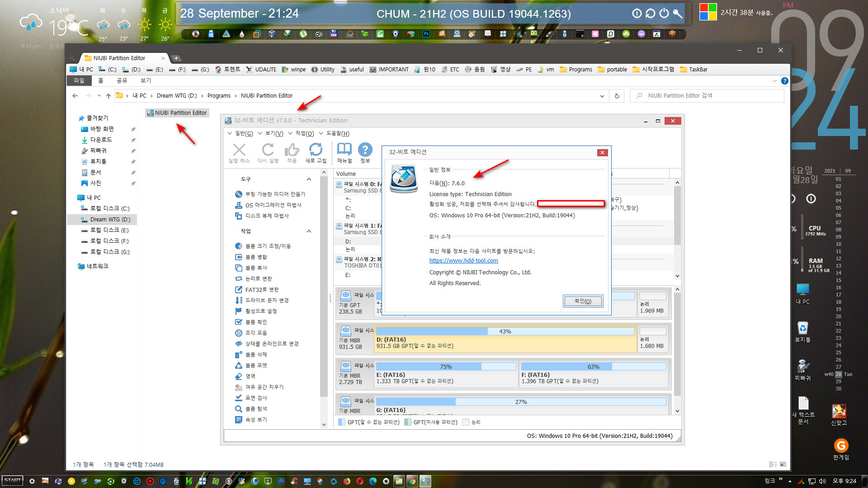This screenshot has height=488, width=868.
Task: Open the 홈 ribbon tab
Action: (x=100, y=80)
